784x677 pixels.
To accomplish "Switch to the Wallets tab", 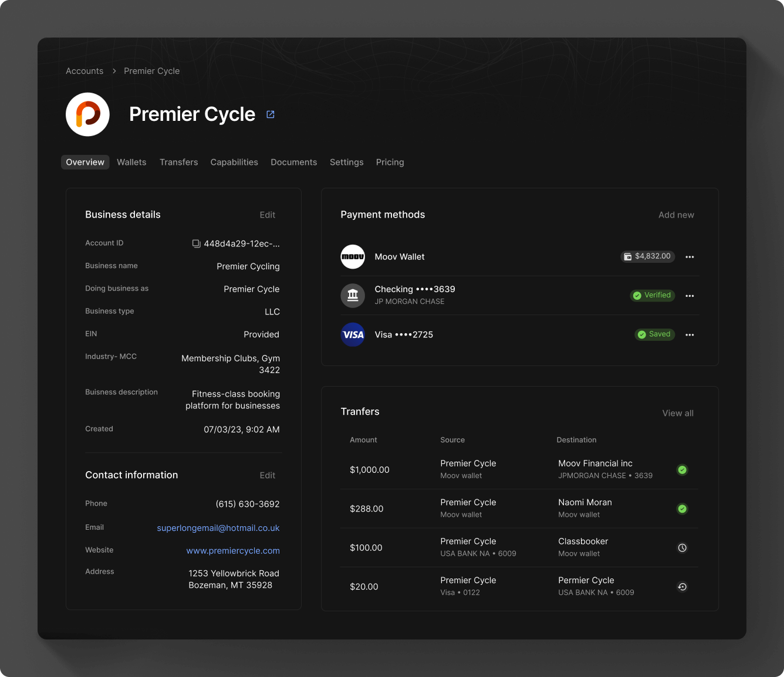I will tap(131, 163).
